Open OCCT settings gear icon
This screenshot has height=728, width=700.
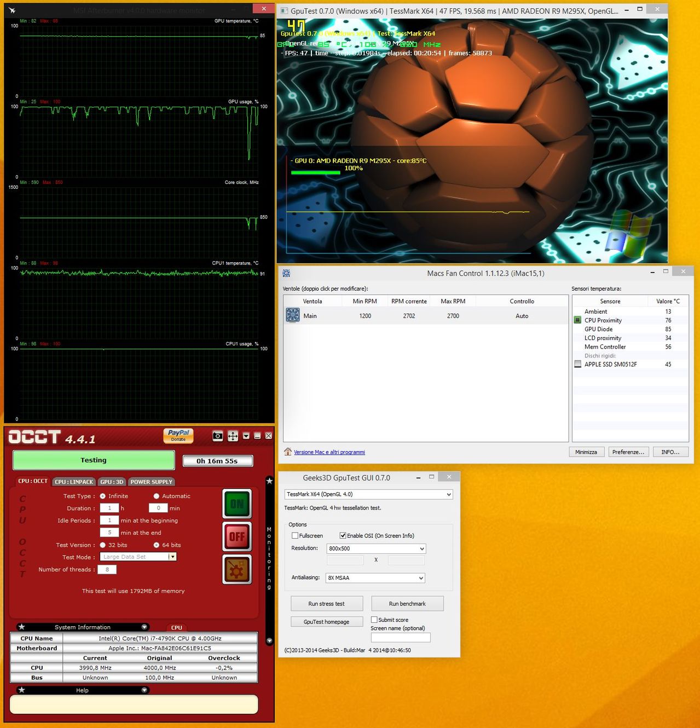(237, 569)
